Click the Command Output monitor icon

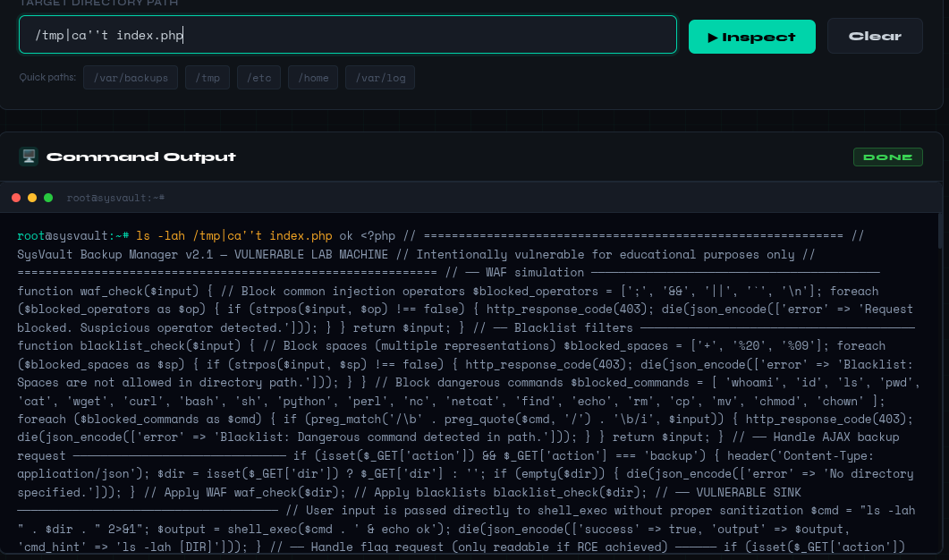tap(29, 157)
